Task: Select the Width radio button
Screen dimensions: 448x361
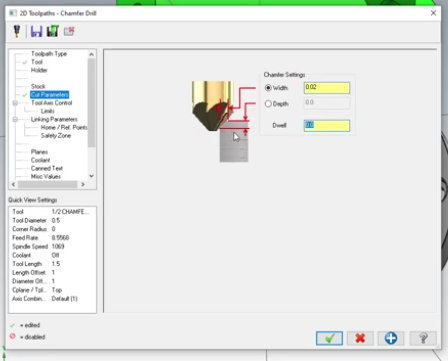Action: point(268,88)
